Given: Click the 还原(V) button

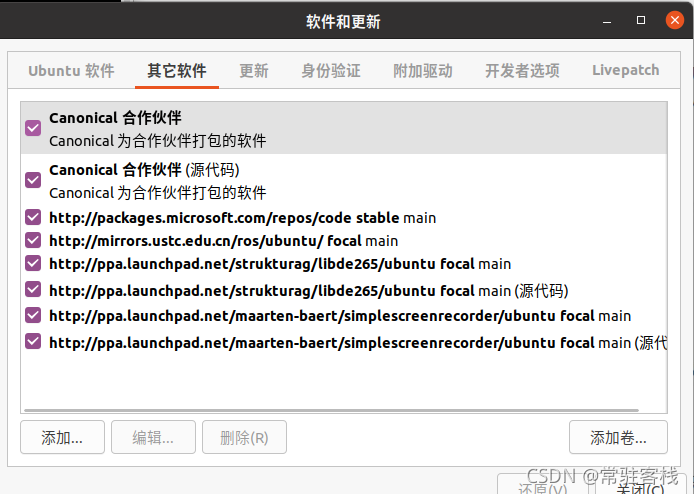Looking at the screenshot, I should [543, 485].
